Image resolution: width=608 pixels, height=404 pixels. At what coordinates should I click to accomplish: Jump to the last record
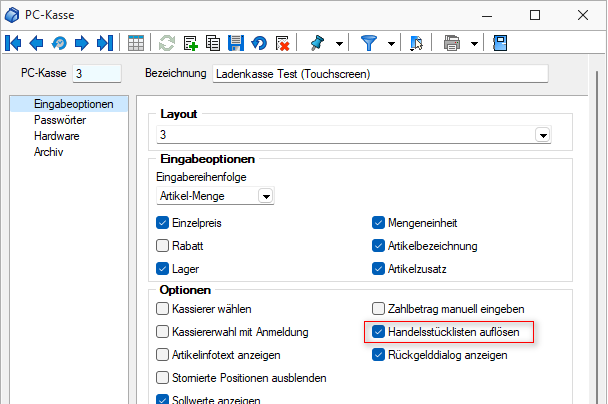[x=105, y=43]
